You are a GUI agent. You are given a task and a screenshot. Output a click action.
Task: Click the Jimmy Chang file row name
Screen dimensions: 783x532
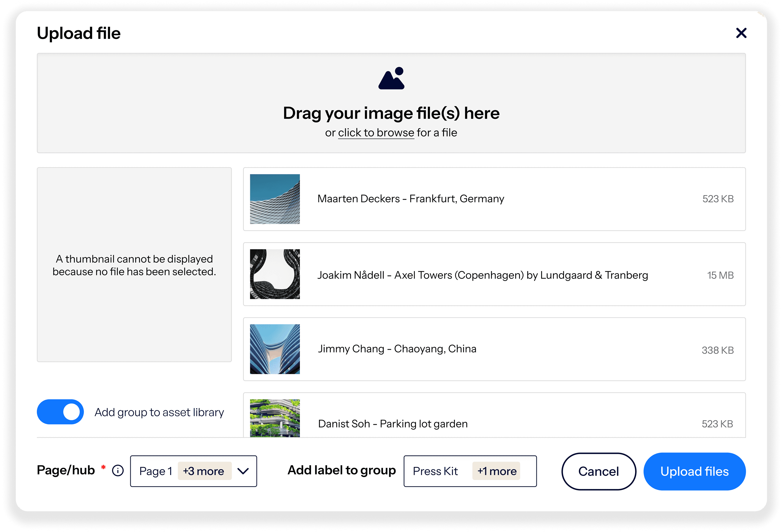(x=397, y=349)
